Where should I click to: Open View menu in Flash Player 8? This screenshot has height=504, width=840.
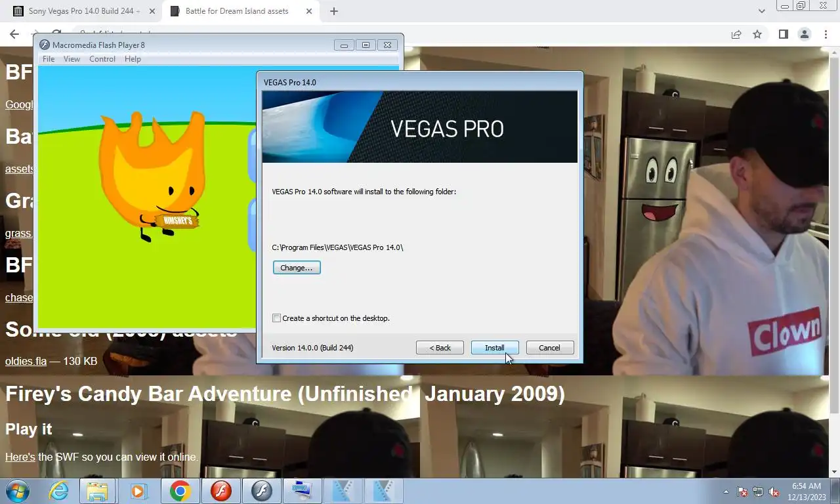click(72, 59)
